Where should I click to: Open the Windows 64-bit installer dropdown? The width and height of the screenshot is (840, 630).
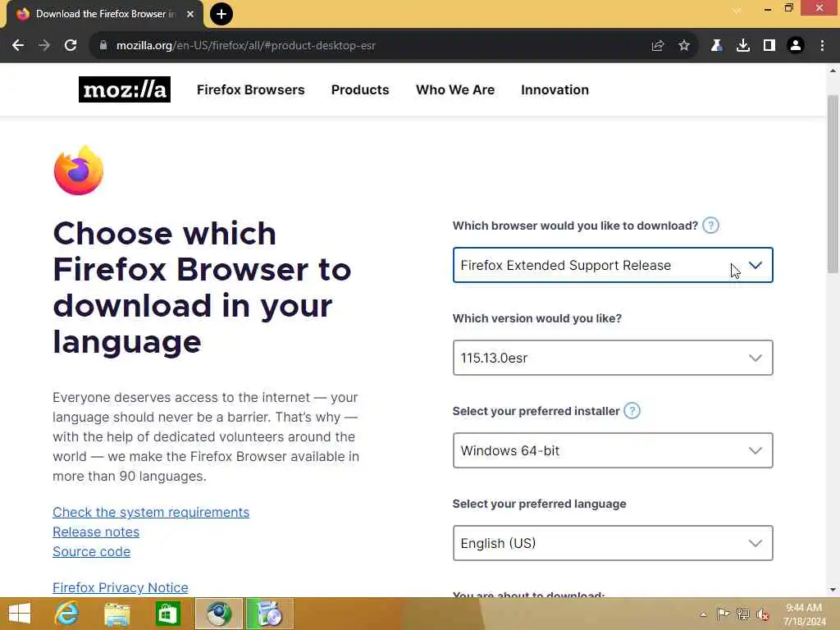click(613, 450)
